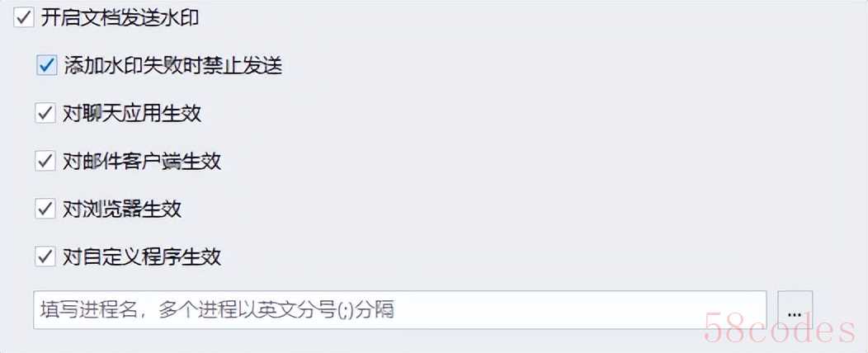Viewport: 868px width, 353px height.
Task: Focus the 填写进程名 process name input field
Action: click(x=399, y=310)
